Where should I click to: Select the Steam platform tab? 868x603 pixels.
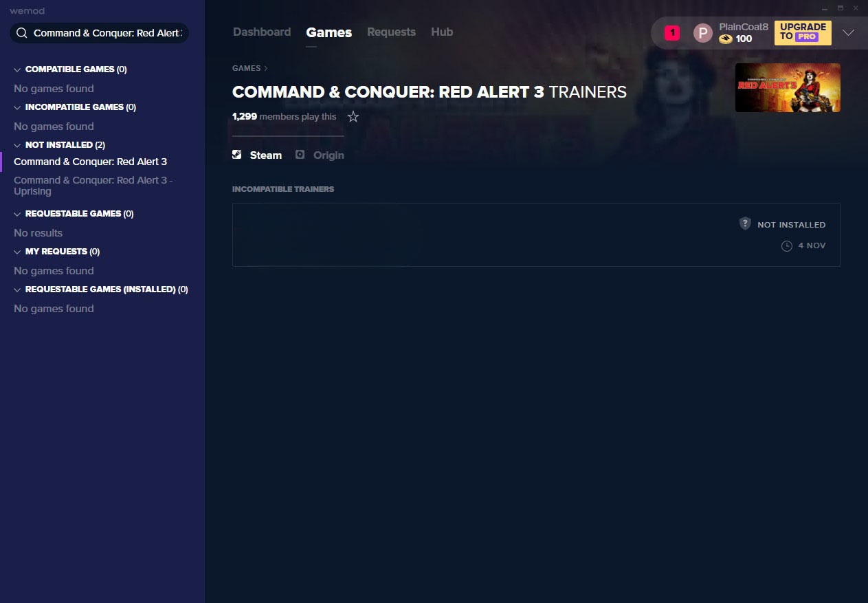[x=257, y=155]
